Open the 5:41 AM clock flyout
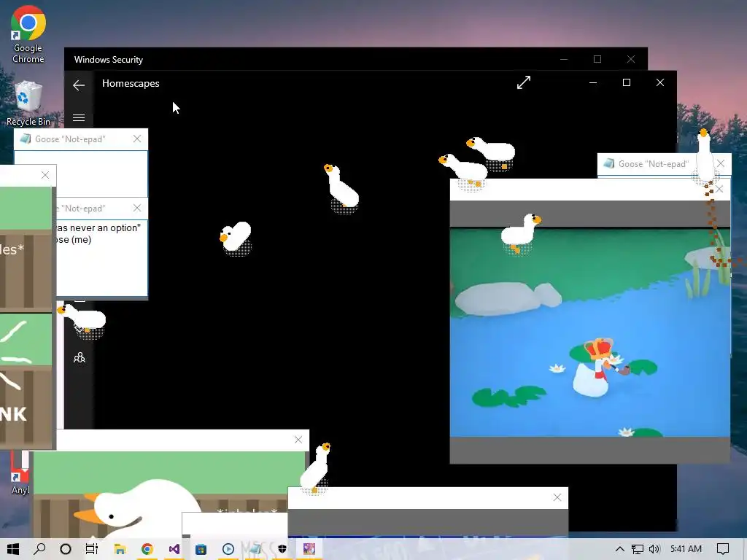Screen dimensions: 747x560 click(686, 549)
